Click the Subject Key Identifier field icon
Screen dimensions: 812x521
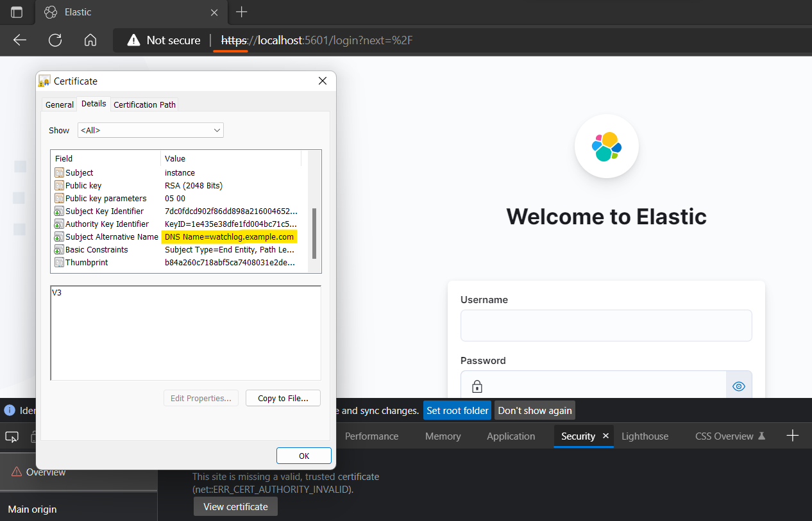[x=60, y=211]
